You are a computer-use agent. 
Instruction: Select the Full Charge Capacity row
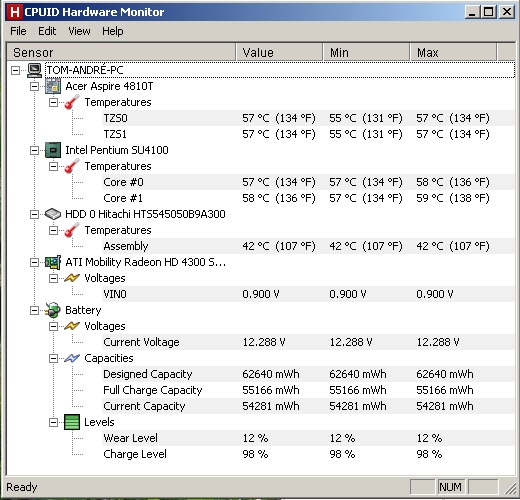click(x=308, y=390)
